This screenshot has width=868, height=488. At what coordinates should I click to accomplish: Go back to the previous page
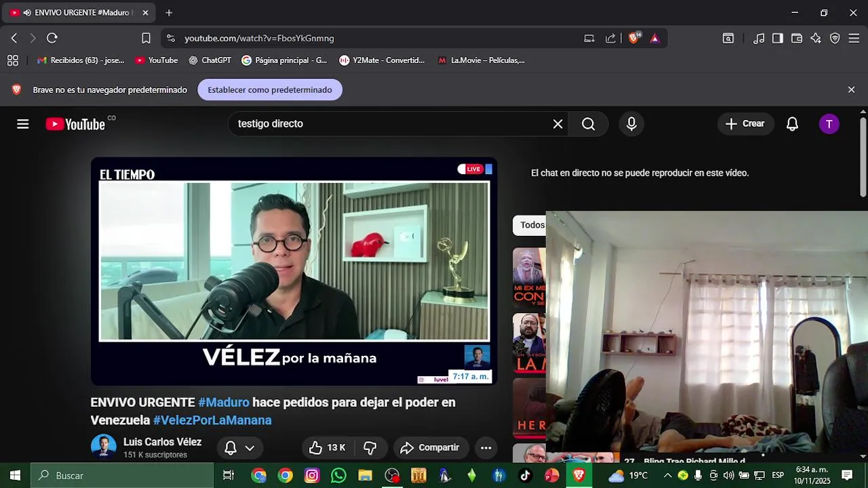pos(14,39)
